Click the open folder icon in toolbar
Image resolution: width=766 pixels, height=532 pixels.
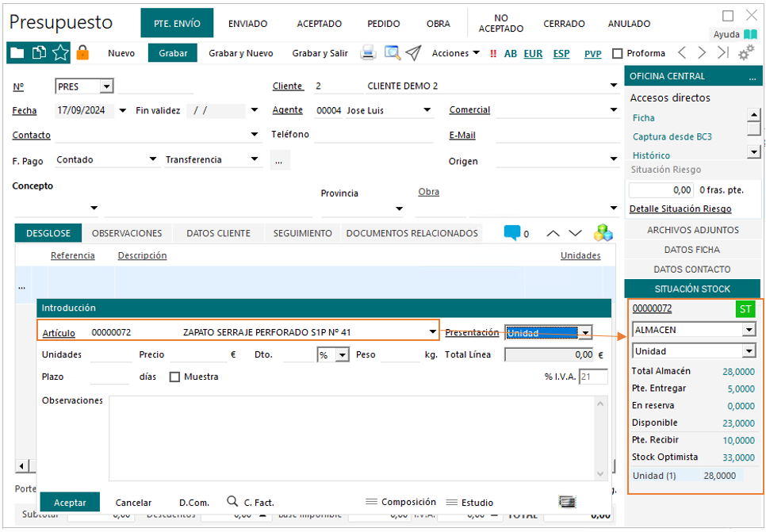pyautogui.click(x=17, y=53)
